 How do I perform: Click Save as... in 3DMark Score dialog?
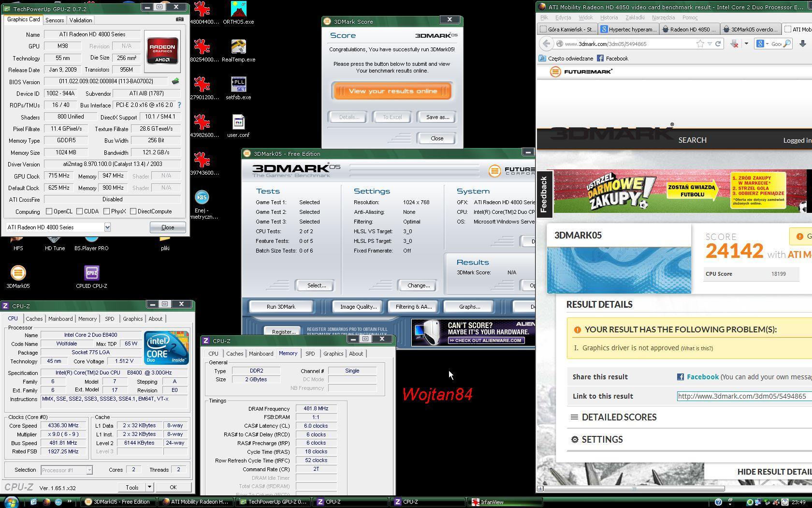pyautogui.click(x=437, y=117)
